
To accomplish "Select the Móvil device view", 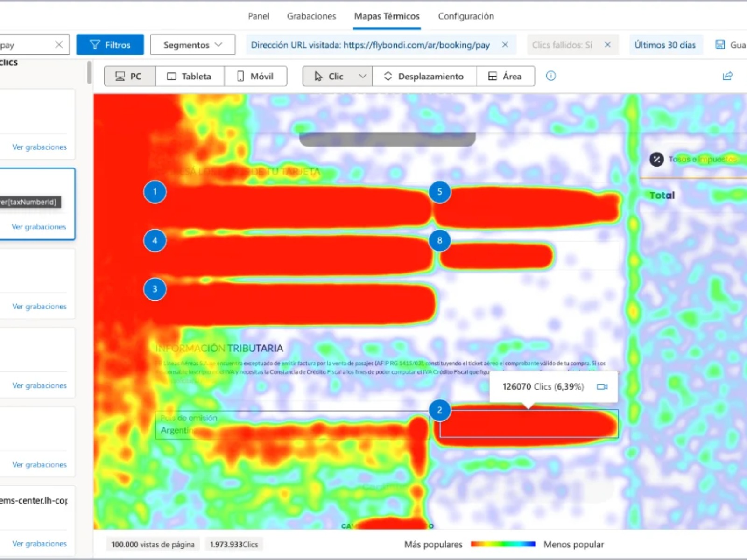I will pyautogui.click(x=255, y=76).
